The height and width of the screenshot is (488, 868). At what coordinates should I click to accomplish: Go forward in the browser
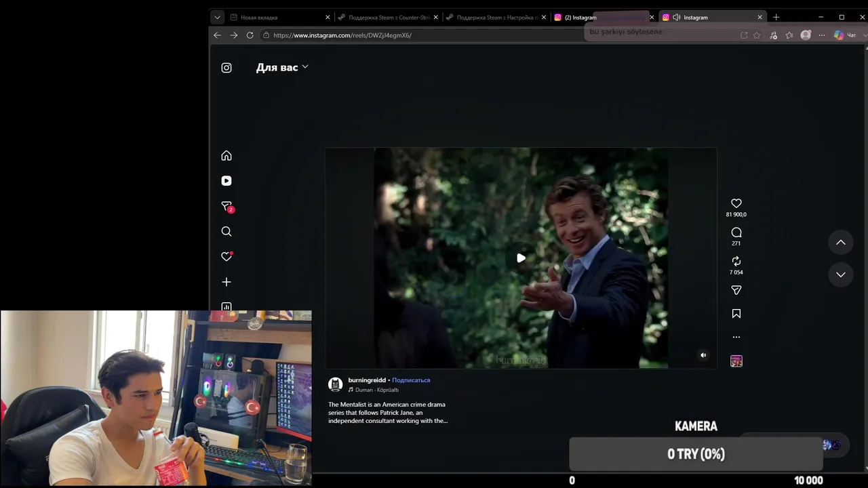[234, 35]
